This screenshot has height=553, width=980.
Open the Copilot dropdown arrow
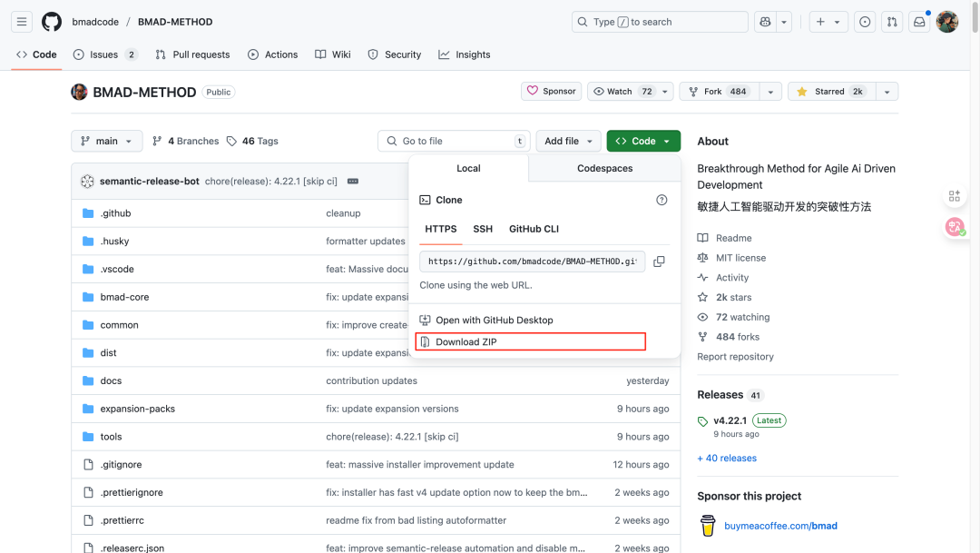[784, 22]
